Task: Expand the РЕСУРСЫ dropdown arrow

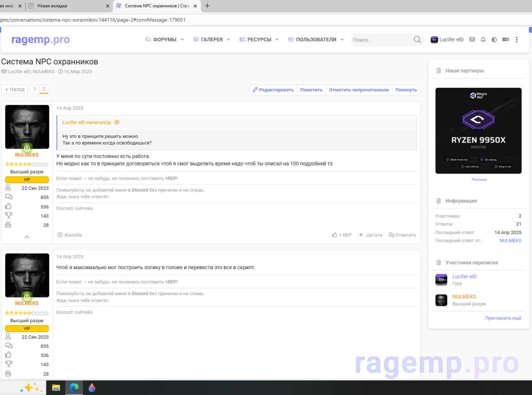Action: coord(277,40)
